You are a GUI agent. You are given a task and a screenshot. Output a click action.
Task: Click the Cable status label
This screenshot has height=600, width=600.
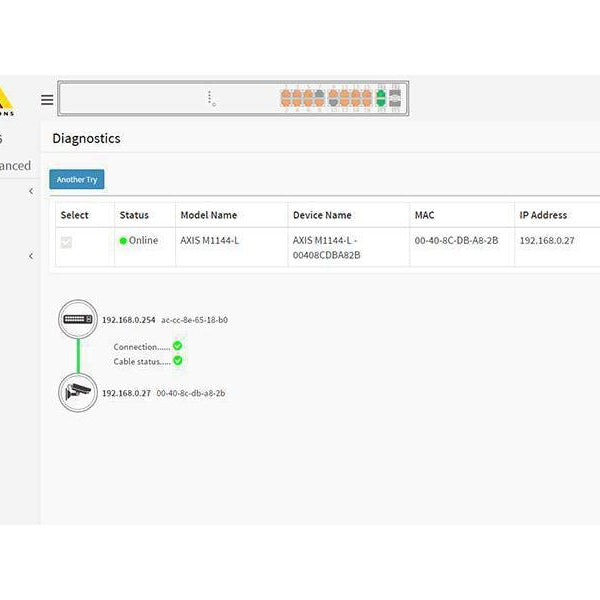pos(142,361)
